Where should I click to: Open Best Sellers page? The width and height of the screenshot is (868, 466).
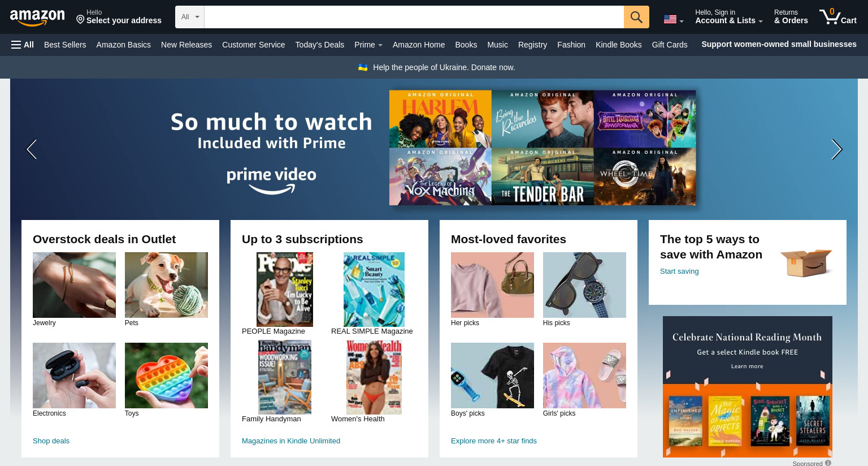coord(65,45)
